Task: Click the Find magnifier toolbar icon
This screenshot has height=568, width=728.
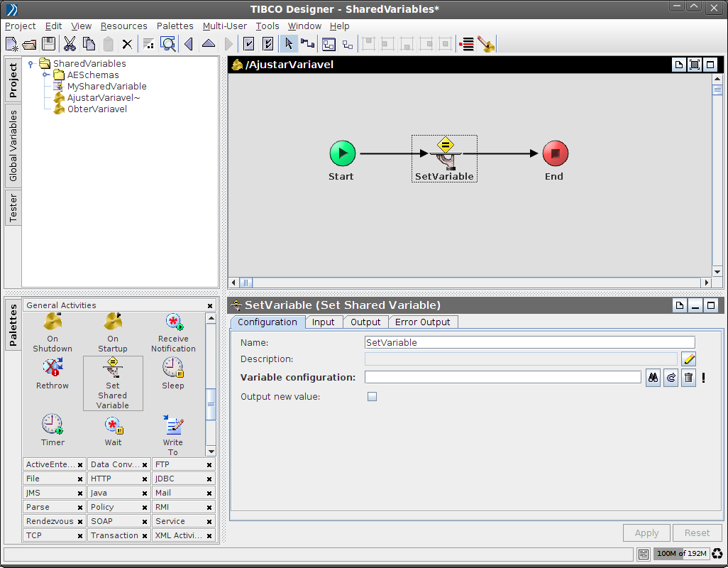Action: pos(168,44)
